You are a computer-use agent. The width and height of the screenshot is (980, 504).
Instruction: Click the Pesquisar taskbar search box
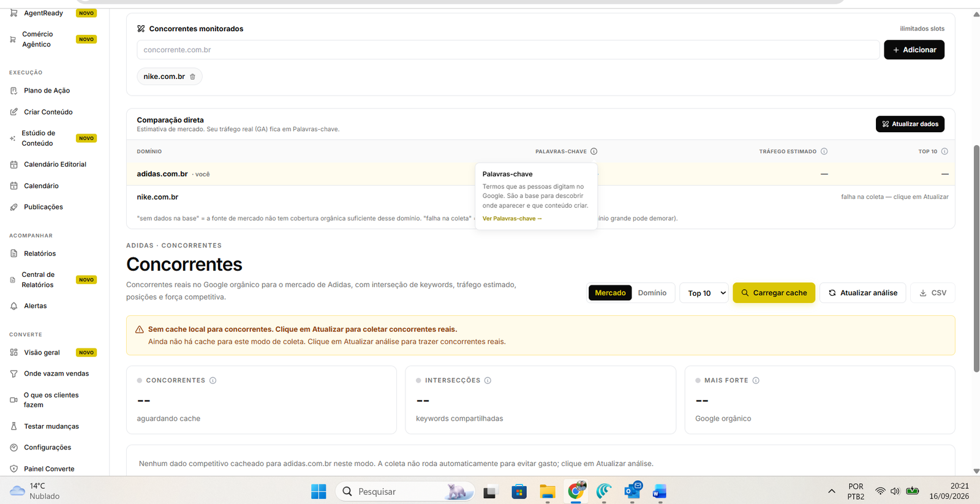click(405, 491)
